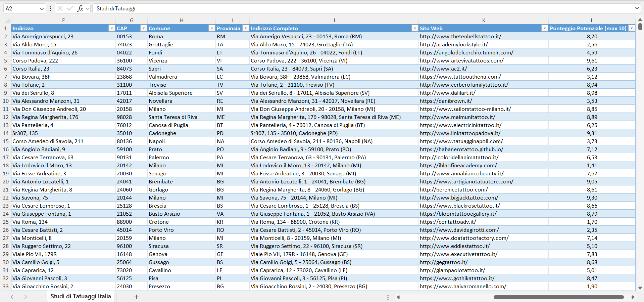The image size is (644, 302).
Task: Click Indirizzo cell Sr307, 135
Action: click(x=63, y=133)
